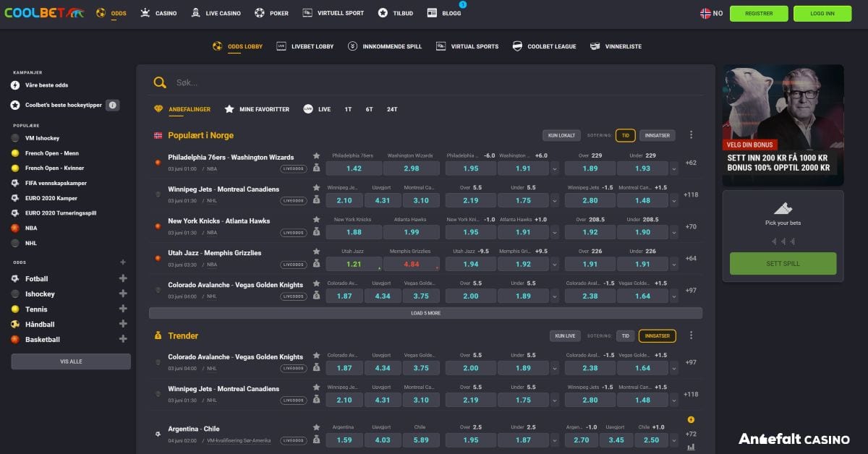Open Livedods badge for Argentina - Chile
The height and width of the screenshot is (454, 868).
(294, 440)
